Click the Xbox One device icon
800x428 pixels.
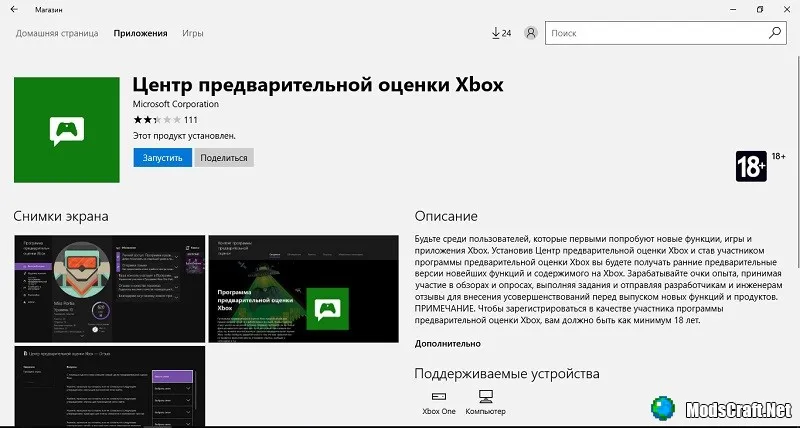click(x=438, y=396)
